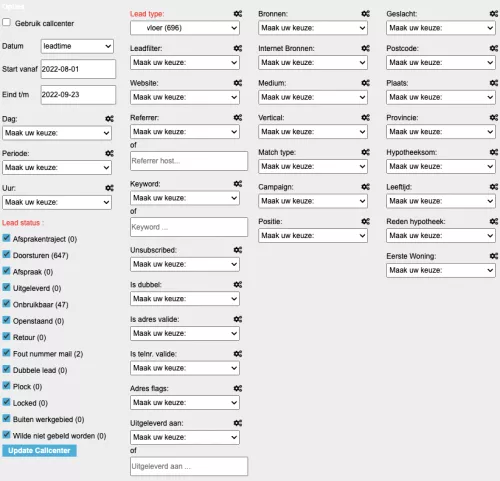Focus the Referrer host text field

pyautogui.click(x=189, y=161)
